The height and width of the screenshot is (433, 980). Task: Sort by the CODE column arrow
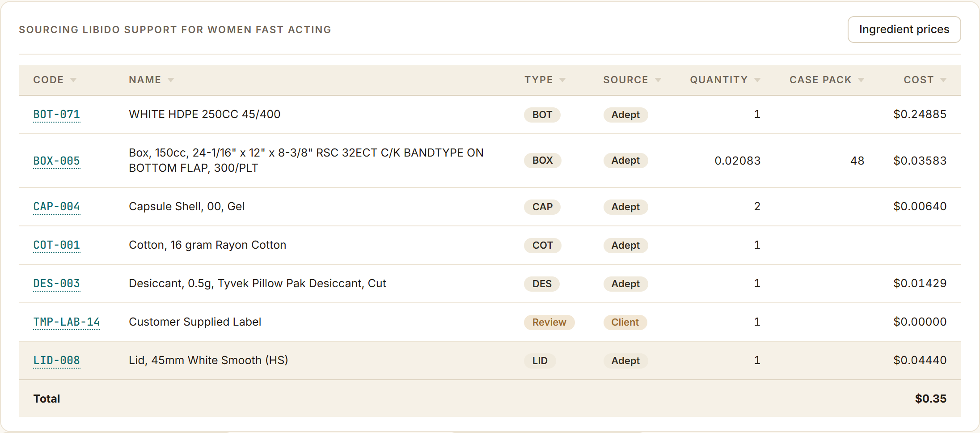click(x=73, y=80)
